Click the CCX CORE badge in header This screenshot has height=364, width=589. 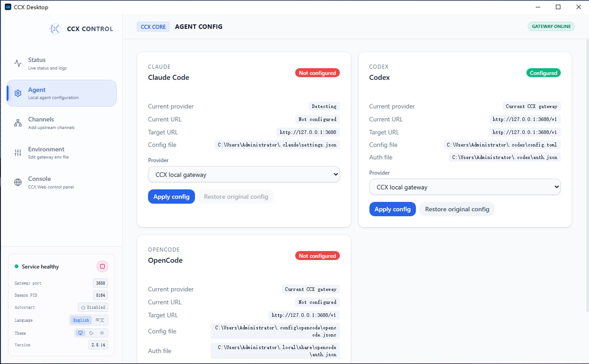(153, 27)
